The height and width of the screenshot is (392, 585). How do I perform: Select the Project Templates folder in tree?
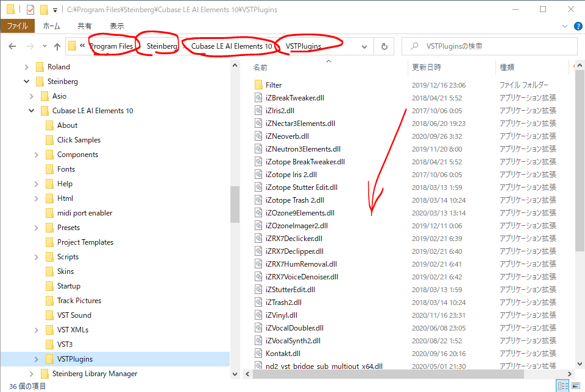click(85, 242)
